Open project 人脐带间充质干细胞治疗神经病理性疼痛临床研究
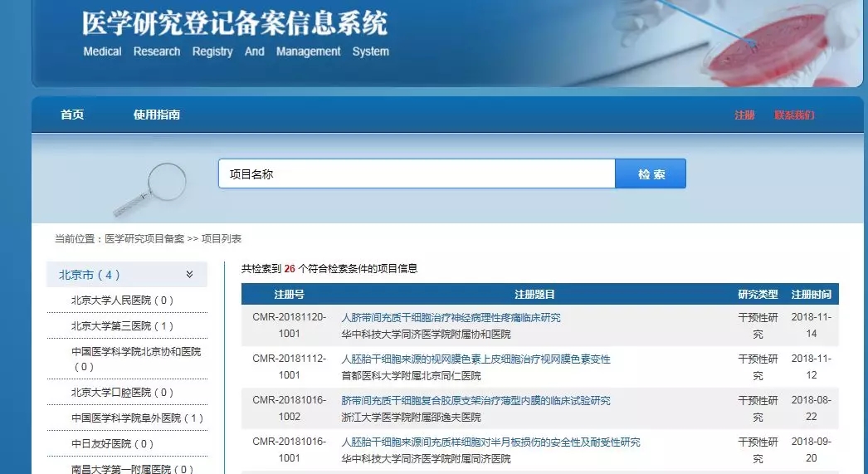This screenshot has width=868, height=474. click(x=451, y=318)
